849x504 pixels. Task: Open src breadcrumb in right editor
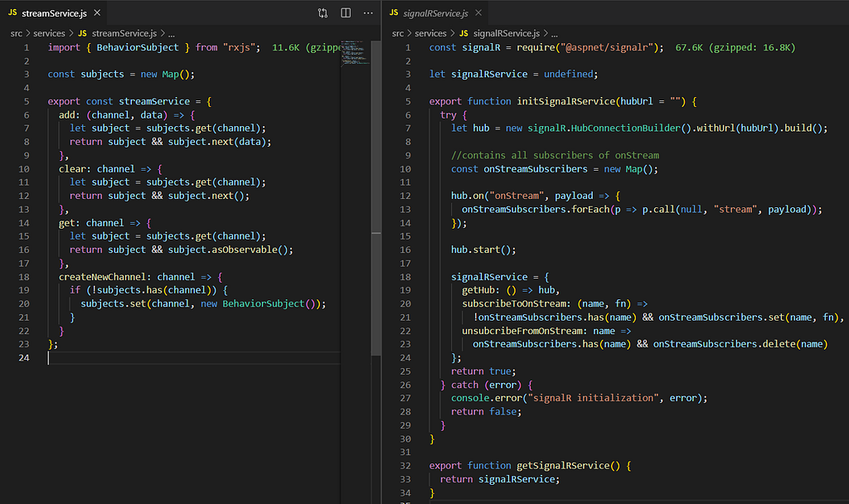397,33
